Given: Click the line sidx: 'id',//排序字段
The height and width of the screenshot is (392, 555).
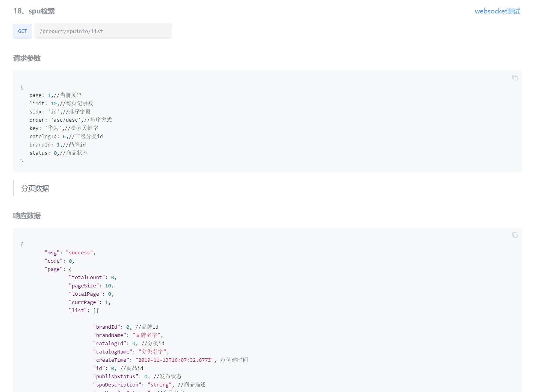Looking at the screenshot, I should pyautogui.click(x=60, y=112).
